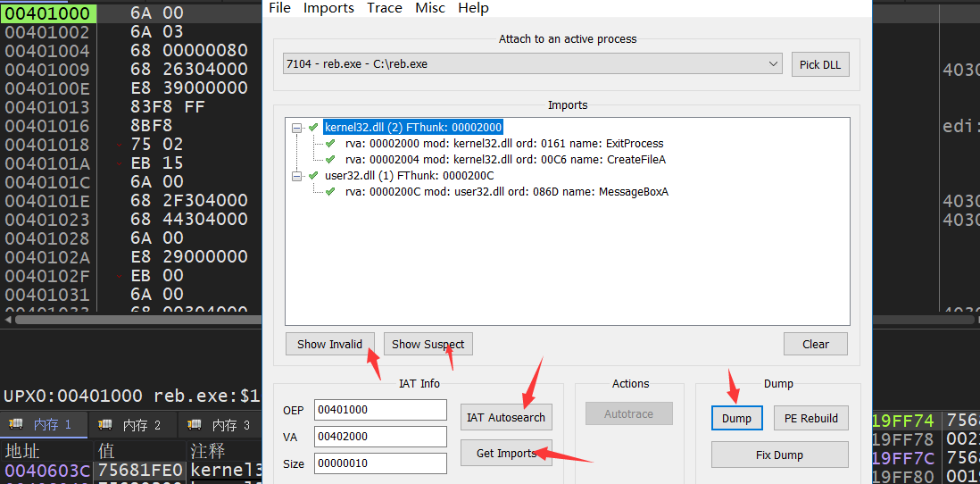
Task: Collapse the kernel32.dll import tree node
Action: 297,128
